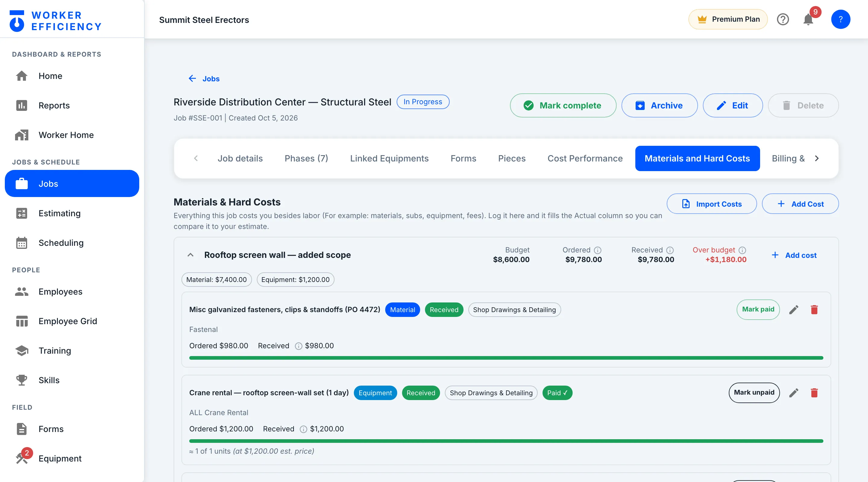Click the Material: $7,400.00 chip
The width and height of the screenshot is (868, 482).
click(216, 280)
